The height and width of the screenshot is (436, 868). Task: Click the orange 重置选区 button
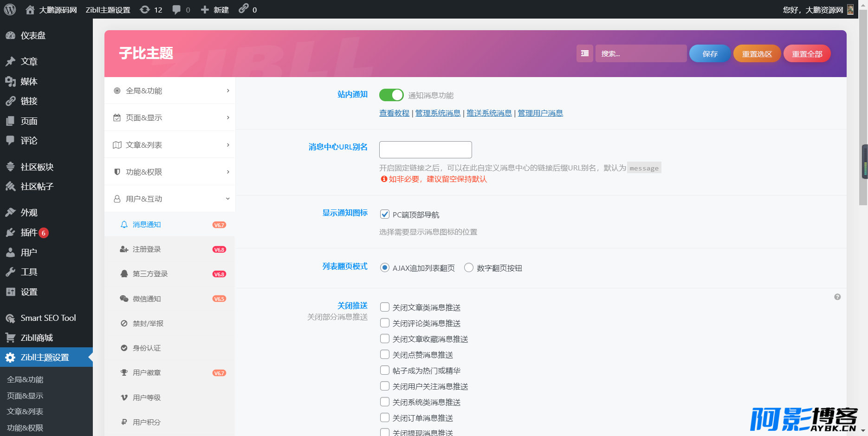(x=757, y=53)
